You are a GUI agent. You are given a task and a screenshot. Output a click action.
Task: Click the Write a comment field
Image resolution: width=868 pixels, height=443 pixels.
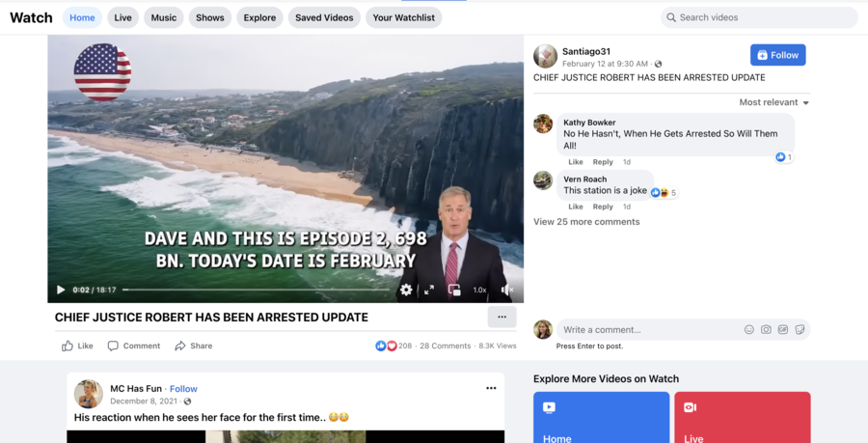coord(683,329)
